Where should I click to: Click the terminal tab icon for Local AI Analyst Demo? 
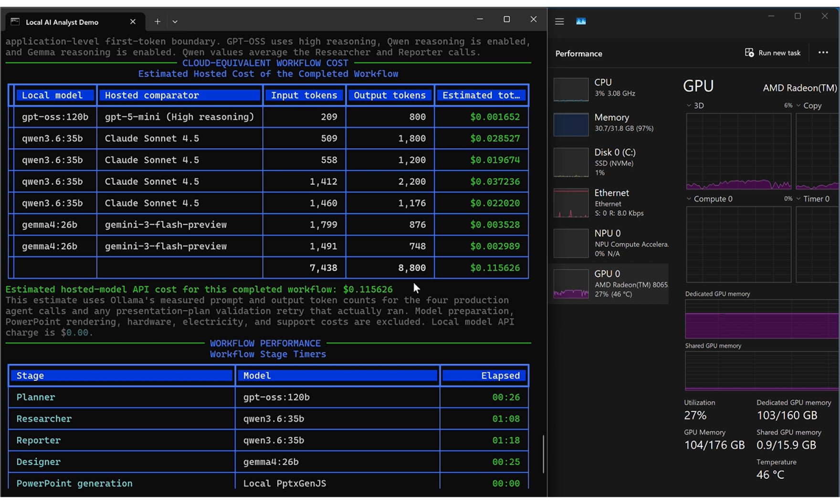pos(15,22)
